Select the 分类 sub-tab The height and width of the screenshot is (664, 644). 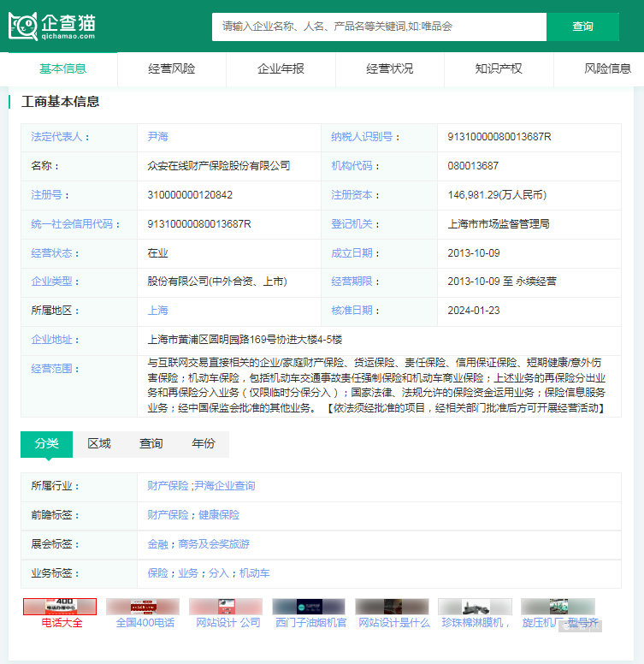pos(46,444)
